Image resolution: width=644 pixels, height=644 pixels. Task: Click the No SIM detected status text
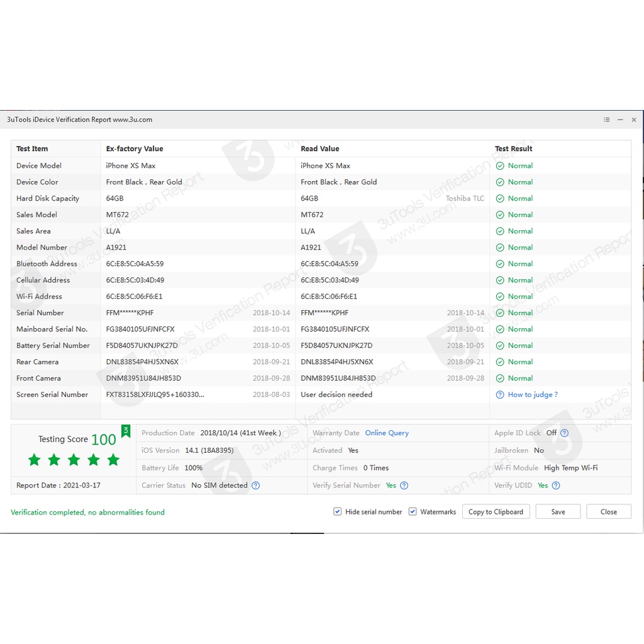219,486
